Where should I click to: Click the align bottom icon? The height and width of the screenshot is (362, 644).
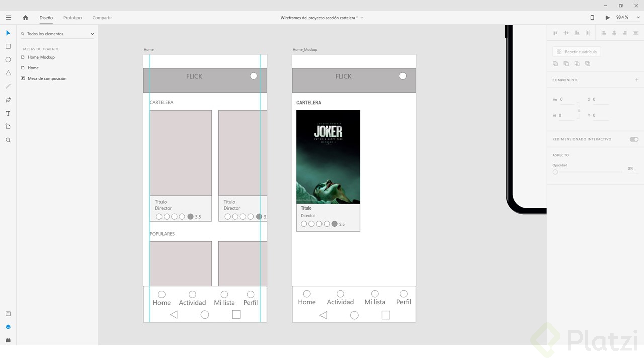577,33
